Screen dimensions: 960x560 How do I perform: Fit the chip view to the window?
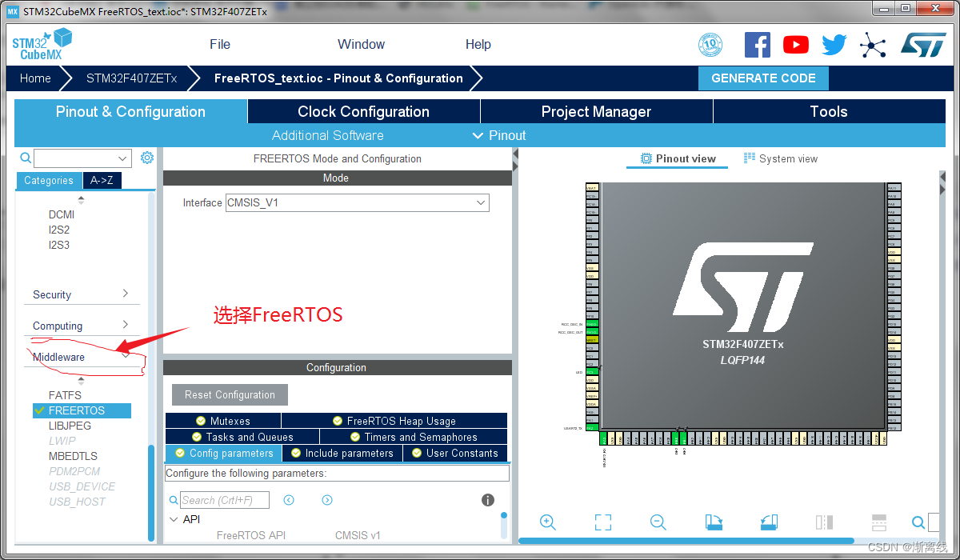603,522
